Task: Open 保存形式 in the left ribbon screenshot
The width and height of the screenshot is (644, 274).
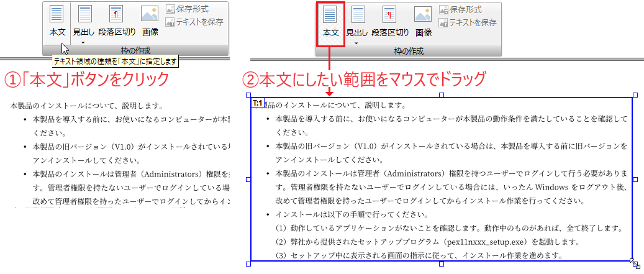Action: coord(187,9)
